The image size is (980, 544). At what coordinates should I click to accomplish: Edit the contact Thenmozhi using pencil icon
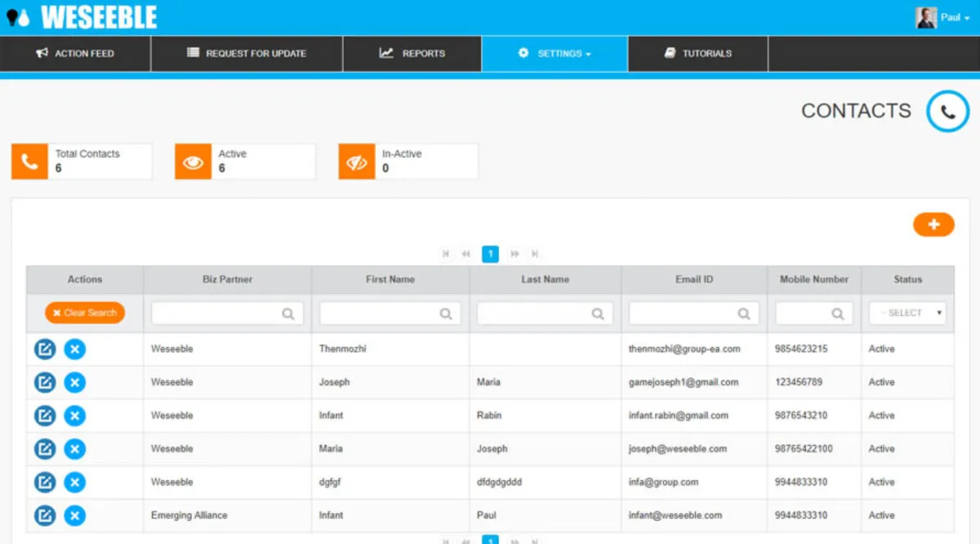[x=45, y=349]
